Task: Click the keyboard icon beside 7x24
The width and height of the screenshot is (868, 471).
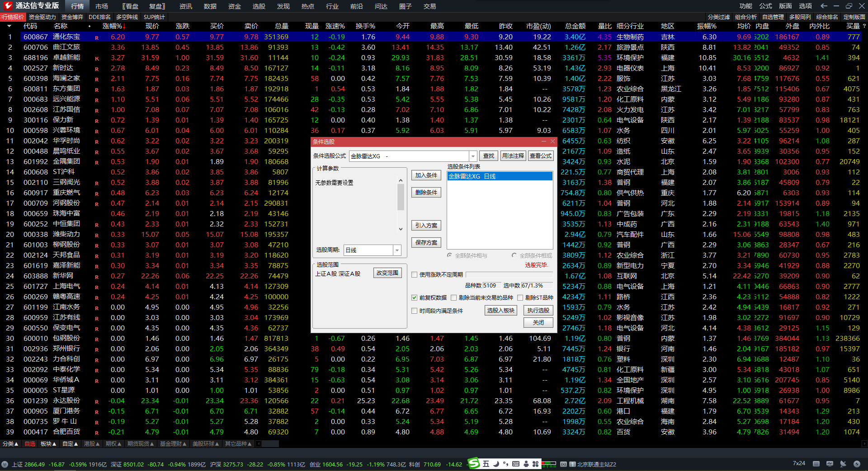Action: (x=816, y=464)
